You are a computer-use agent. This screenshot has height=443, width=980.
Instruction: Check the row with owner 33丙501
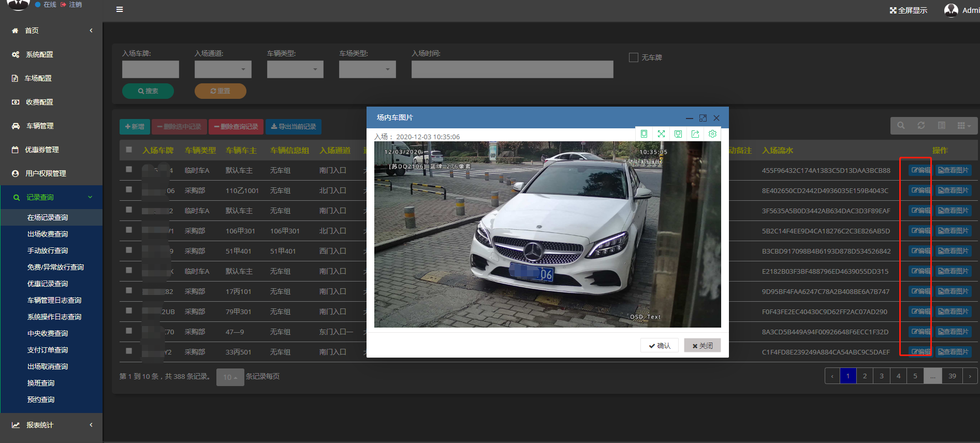pos(129,351)
